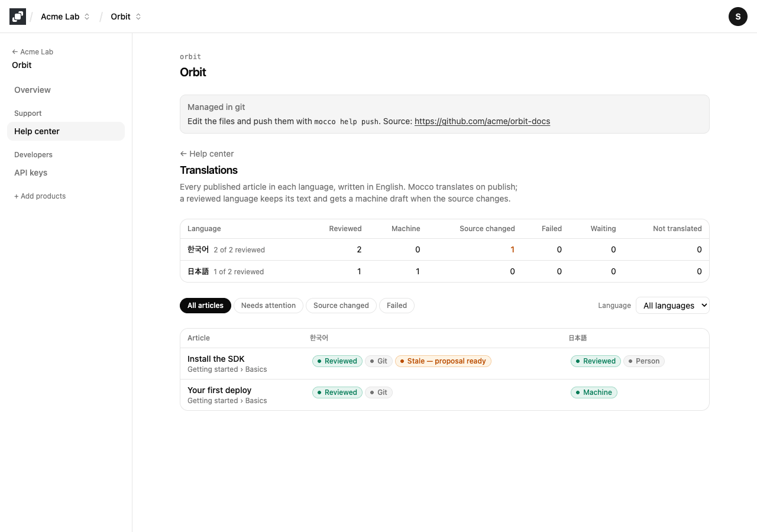Click the Orbit title in the sidebar
Screen dimensions: 757x532
22,65
